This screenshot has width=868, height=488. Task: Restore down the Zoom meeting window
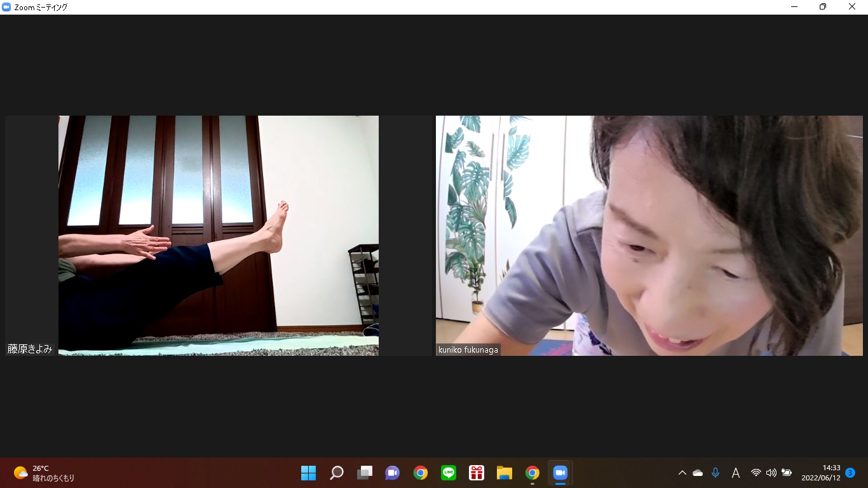coord(823,7)
